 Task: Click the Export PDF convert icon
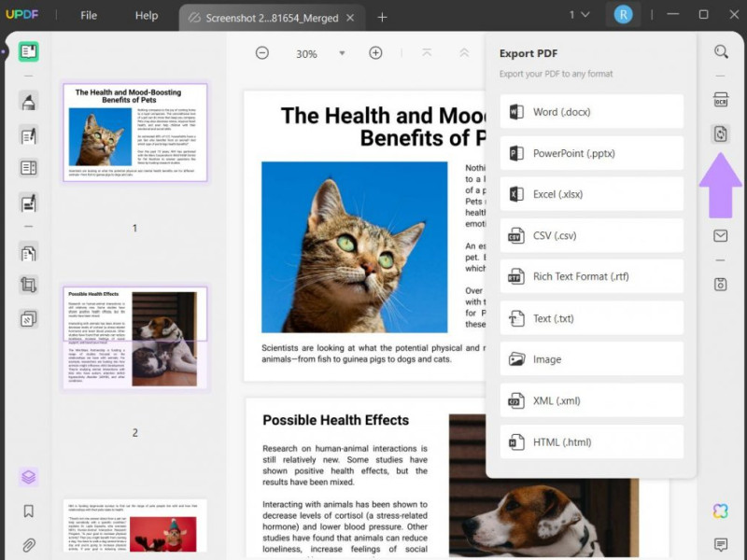point(721,133)
